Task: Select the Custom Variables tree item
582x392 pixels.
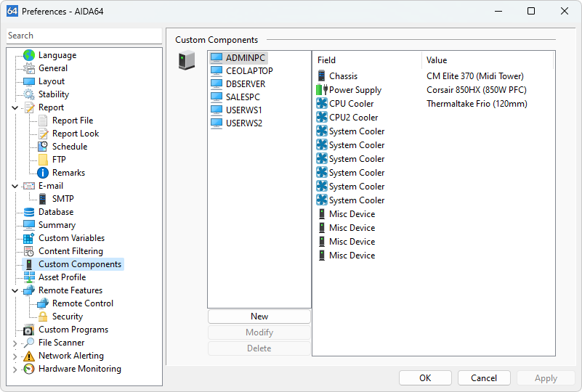Action: click(71, 238)
